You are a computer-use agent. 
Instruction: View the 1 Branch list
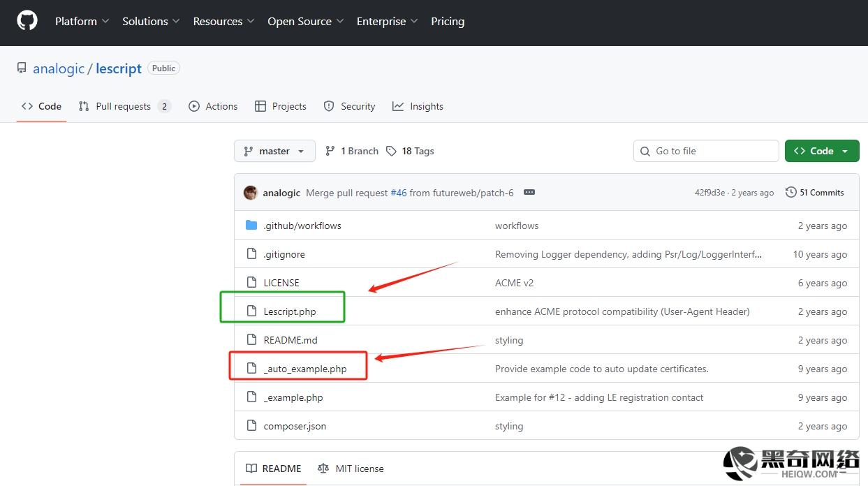352,151
